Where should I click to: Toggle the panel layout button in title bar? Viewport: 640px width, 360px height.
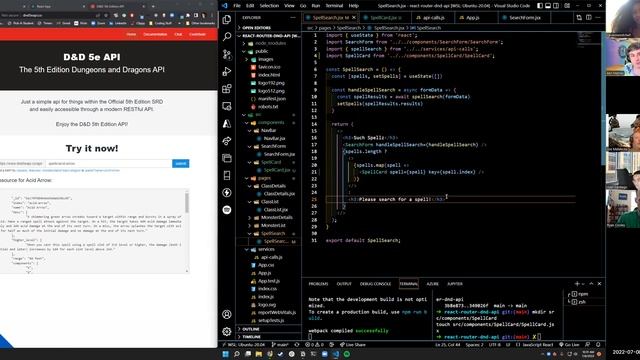click(x=548, y=6)
